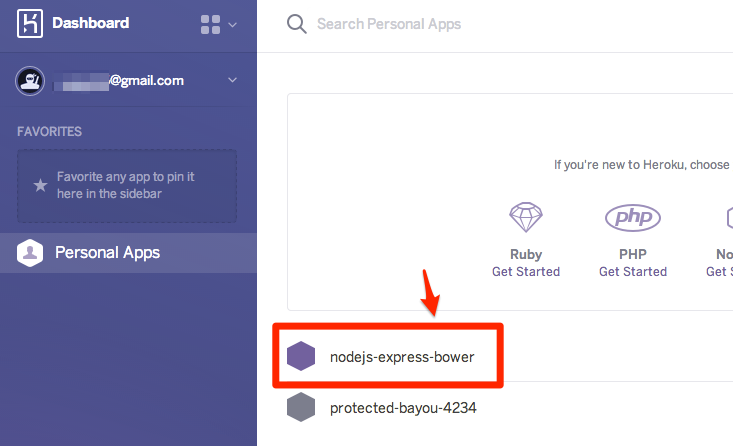This screenshot has width=733, height=446.
Task: Click the Dashboard title
Action: click(x=90, y=23)
